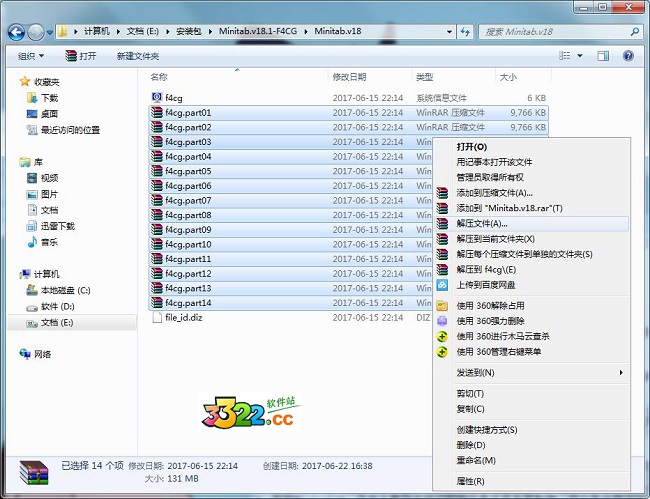The image size is (650, 499).
Task: Sort by the 修改日期 column header
Action: [349, 77]
